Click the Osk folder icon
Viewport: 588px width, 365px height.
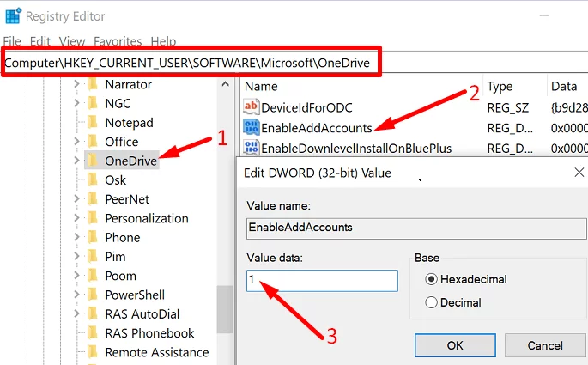[x=93, y=179]
